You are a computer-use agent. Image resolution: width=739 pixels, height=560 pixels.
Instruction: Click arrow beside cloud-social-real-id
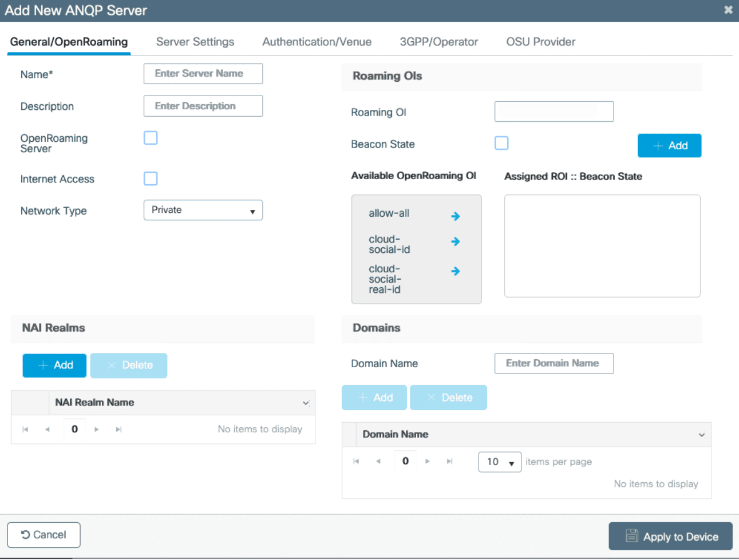(x=455, y=271)
